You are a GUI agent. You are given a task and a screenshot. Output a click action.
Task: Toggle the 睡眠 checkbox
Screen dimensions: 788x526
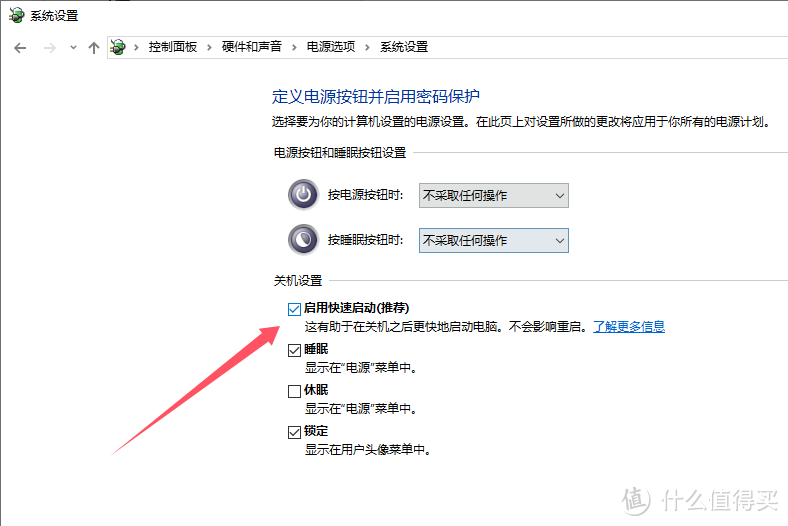294,350
